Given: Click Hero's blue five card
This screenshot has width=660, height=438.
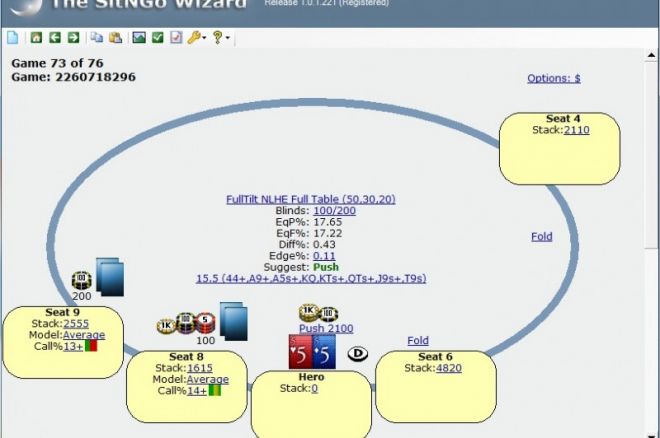Looking at the screenshot, I should (324, 352).
